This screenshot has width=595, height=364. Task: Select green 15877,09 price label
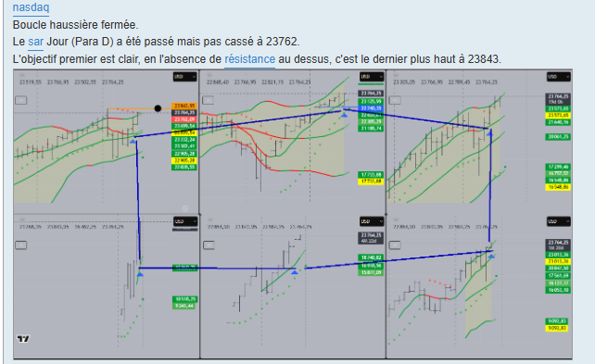tap(371, 272)
